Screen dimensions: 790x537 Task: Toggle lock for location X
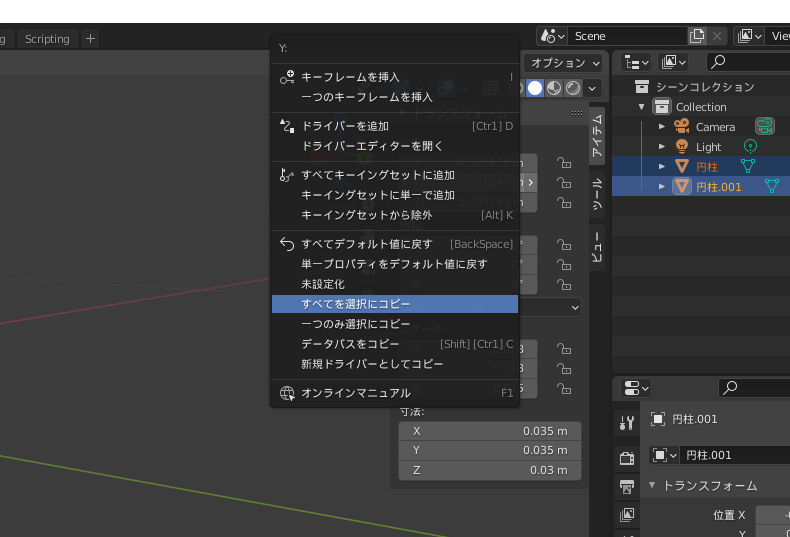tap(564, 163)
